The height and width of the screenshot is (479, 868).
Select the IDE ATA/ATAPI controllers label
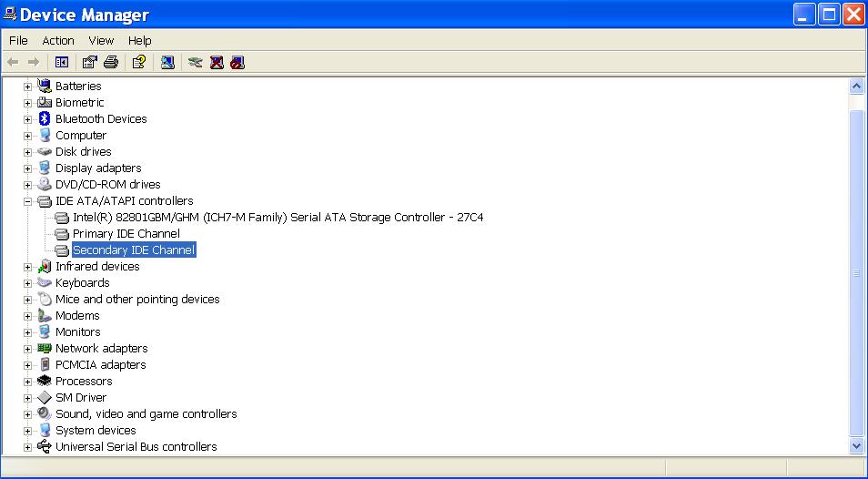tap(125, 200)
